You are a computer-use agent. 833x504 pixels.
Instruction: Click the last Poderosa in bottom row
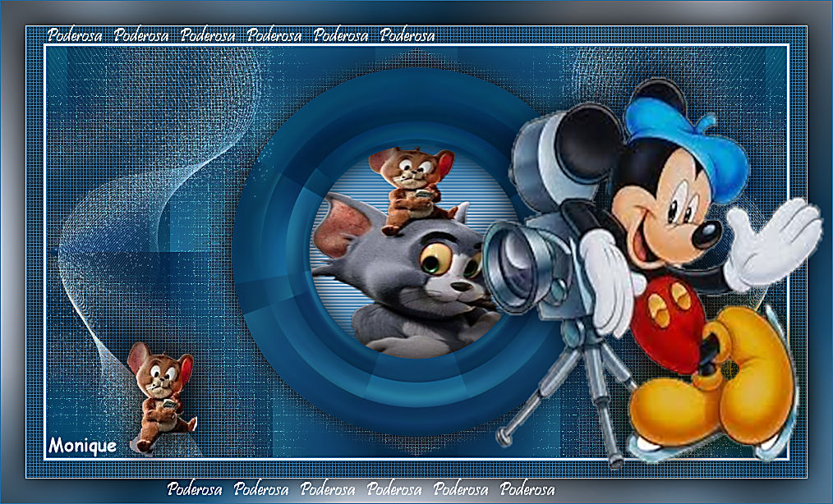click(x=527, y=489)
